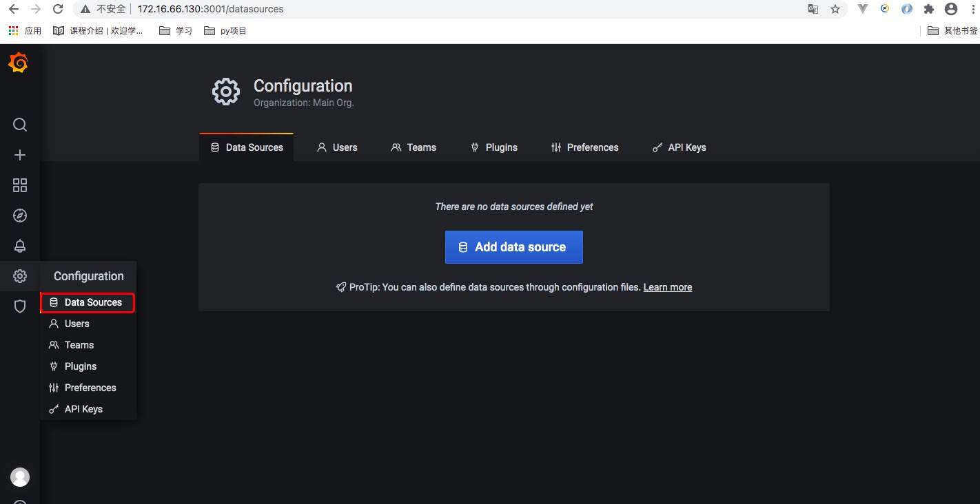This screenshot has height=504, width=980.
Task: Switch to the Preferences tab
Action: point(585,147)
